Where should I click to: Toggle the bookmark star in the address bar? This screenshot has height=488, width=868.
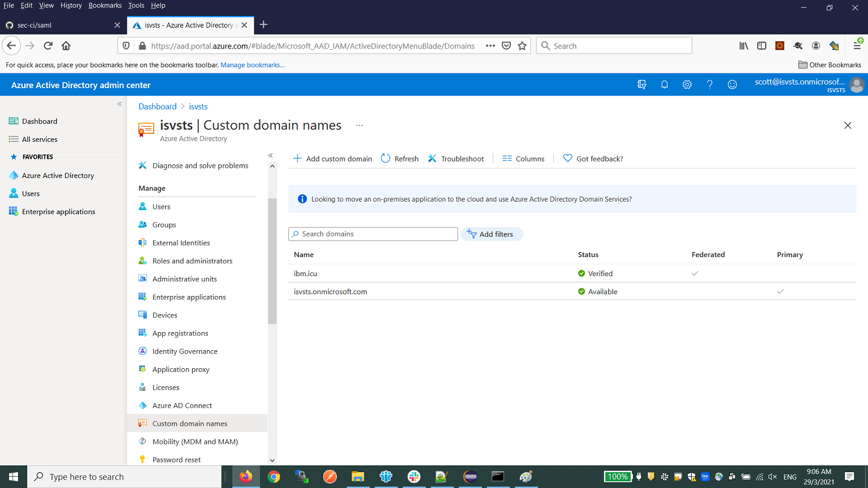pos(522,45)
